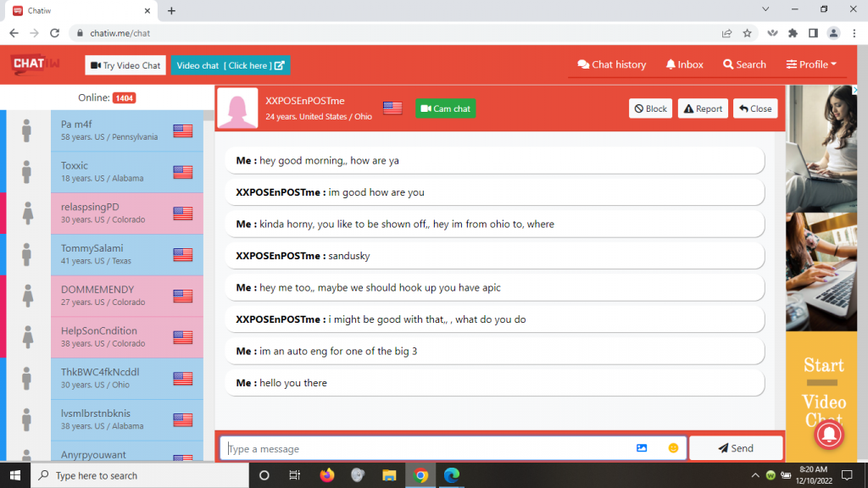Click the pink user avatar in chat header
This screenshot has width=868, height=488.
[237, 108]
